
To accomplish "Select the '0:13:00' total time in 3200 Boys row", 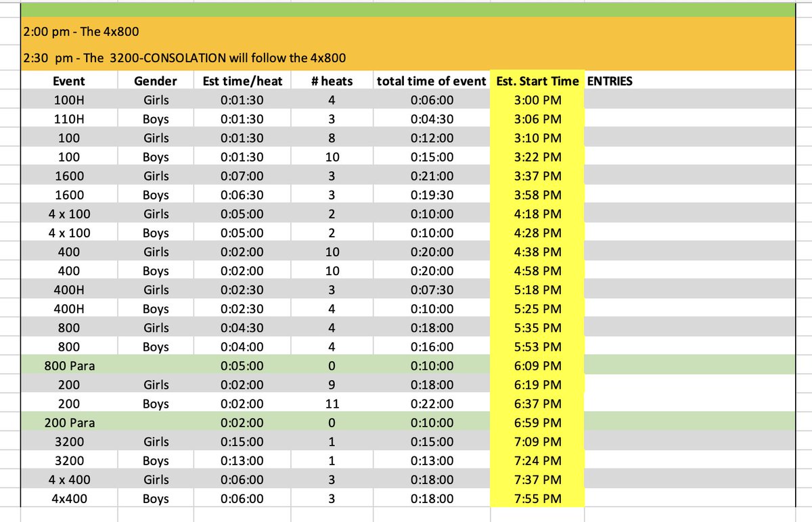I will [432, 460].
